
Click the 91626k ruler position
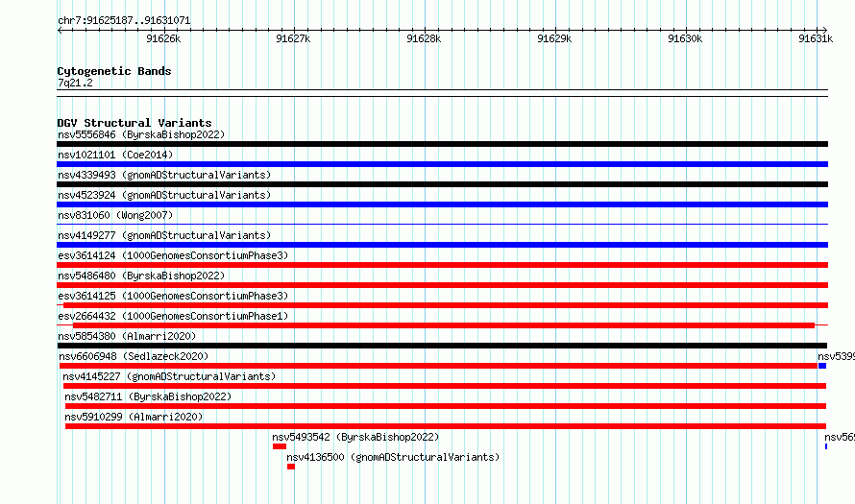click(163, 38)
